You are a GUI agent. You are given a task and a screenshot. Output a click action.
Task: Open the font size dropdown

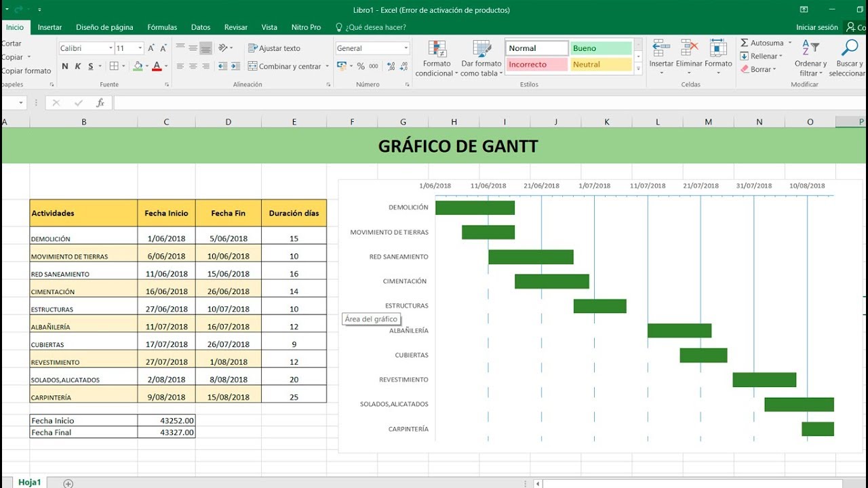click(140, 48)
